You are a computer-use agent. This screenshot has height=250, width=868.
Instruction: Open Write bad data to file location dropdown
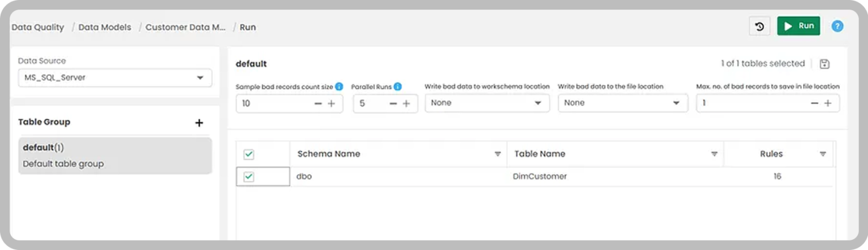pos(623,103)
